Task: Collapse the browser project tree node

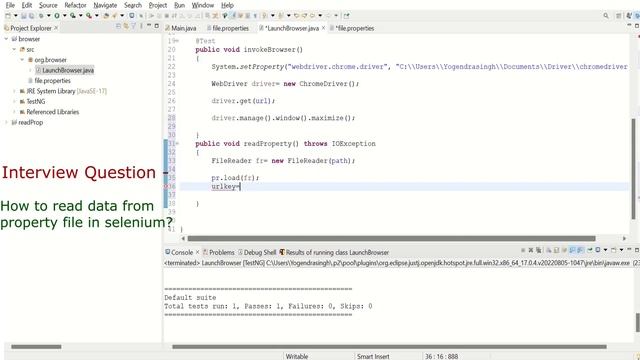Action: click(x=6, y=39)
